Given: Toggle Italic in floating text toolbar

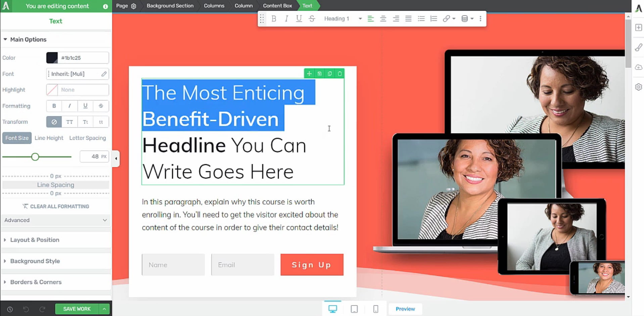Looking at the screenshot, I should 286,18.
